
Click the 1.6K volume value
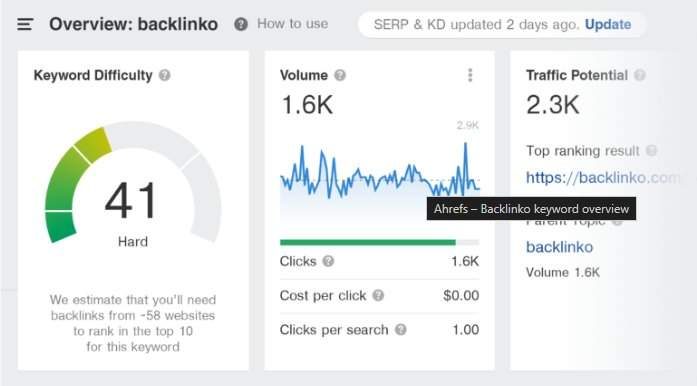(x=307, y=105)
